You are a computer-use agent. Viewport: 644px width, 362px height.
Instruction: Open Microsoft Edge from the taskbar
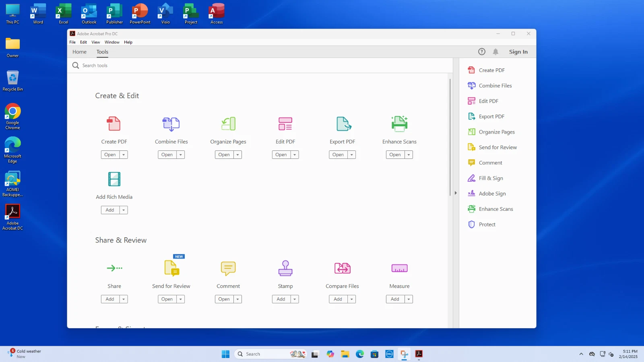[x=360, y=354]
